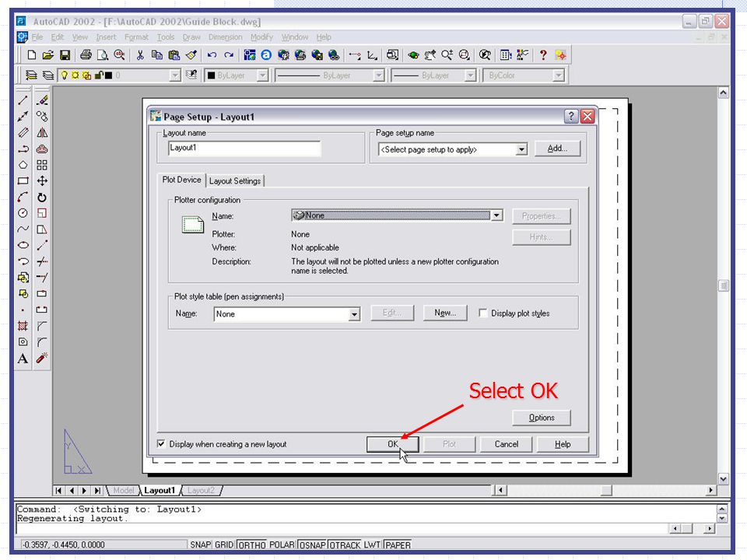747x560 pixels.
Task: Click the Layers manager icon
Action: pos(31,75)
